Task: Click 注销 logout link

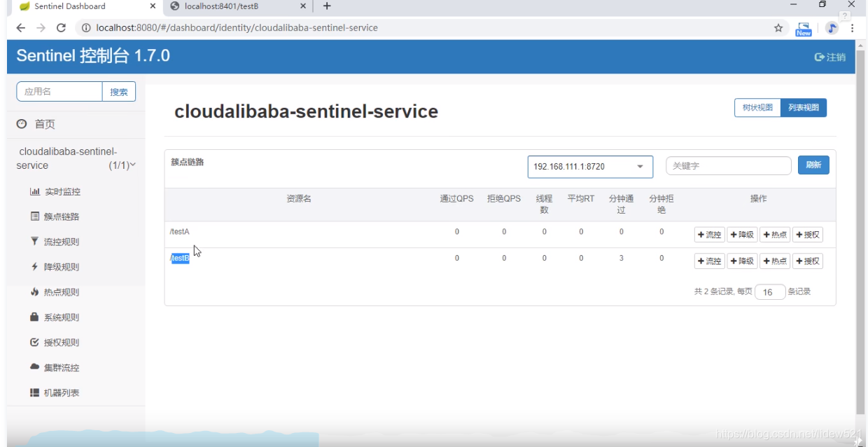Action: point(830,57)
